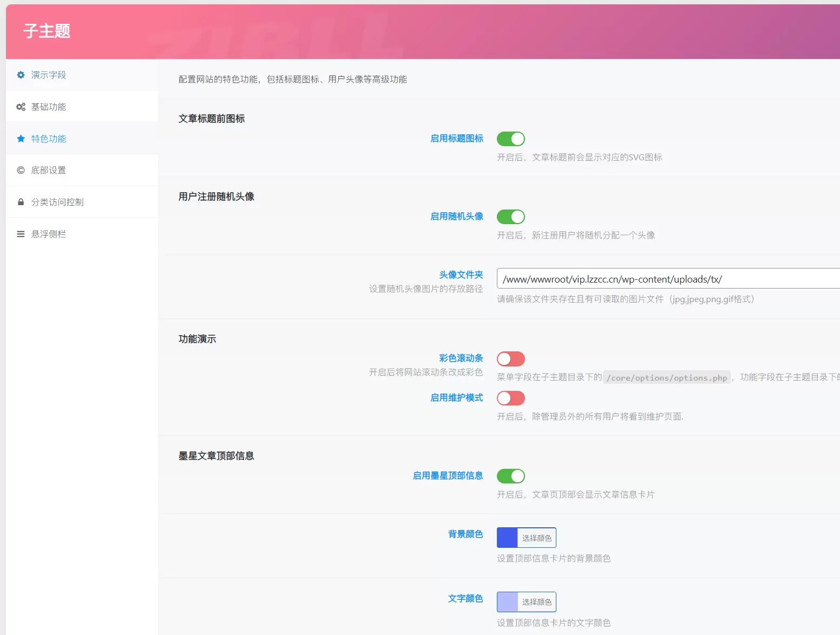The image size is (840, 635).
Task: Pick the lavender 文字颜色 swatch
Action: tap(507, 602)
